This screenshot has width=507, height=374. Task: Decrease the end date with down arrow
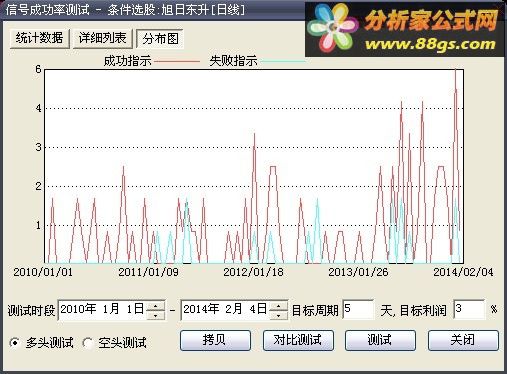pos(279,315)
